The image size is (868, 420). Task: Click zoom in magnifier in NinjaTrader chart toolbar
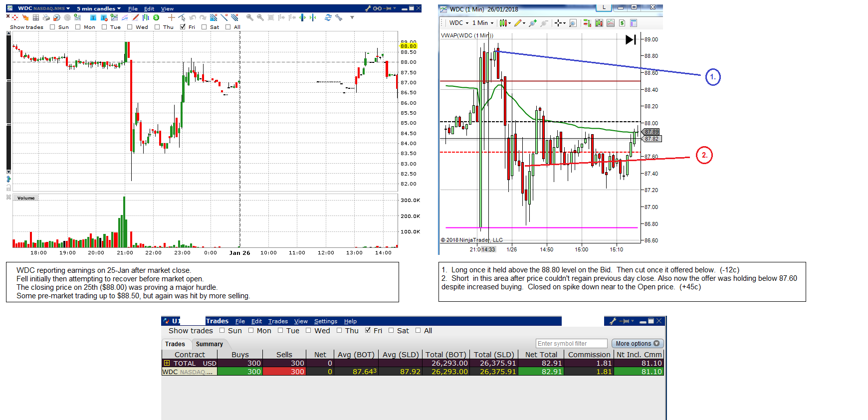pyautogui.click(x=533, y=23)
